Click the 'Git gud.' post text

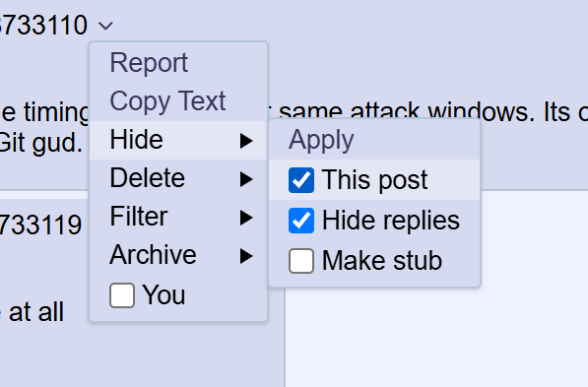[x=40, y=144]
